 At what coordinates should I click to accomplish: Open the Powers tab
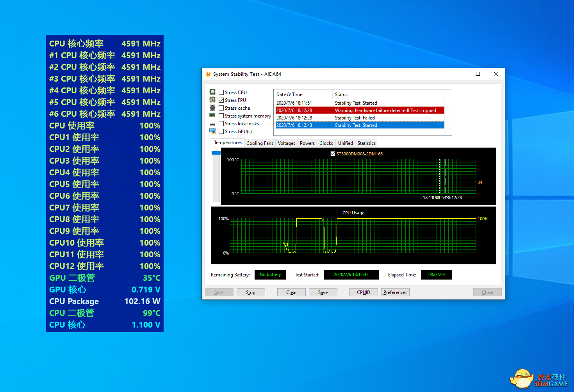coord(307,143)
